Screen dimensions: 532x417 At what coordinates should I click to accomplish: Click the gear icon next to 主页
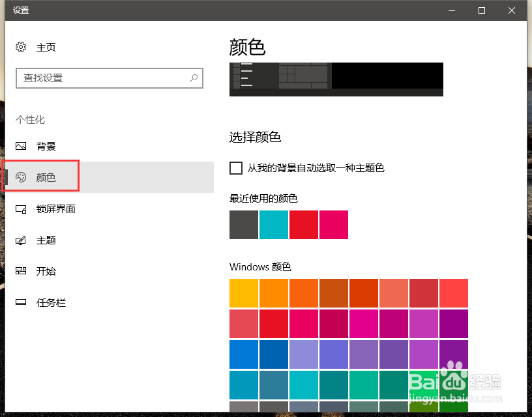[21, 47]
